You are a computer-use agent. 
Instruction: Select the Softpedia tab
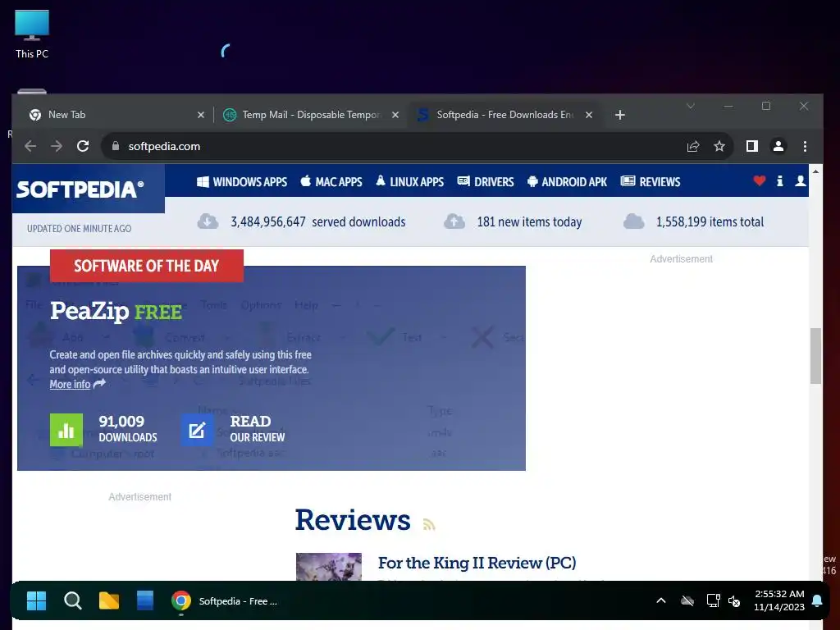click(504, 115)
